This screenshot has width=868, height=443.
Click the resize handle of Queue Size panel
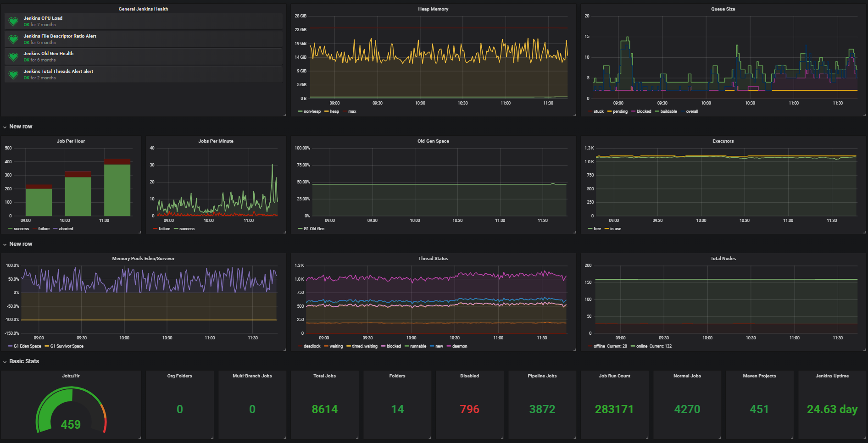864,114
